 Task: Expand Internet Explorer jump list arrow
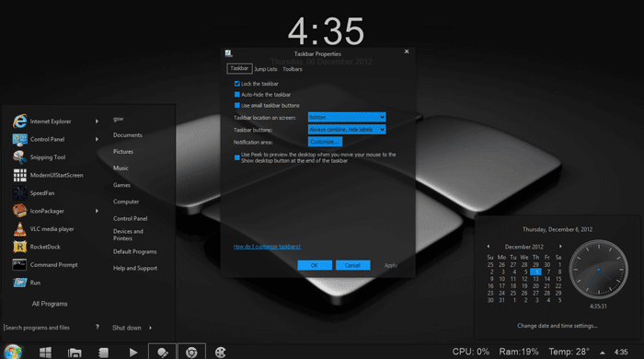[x=97, y=122]
